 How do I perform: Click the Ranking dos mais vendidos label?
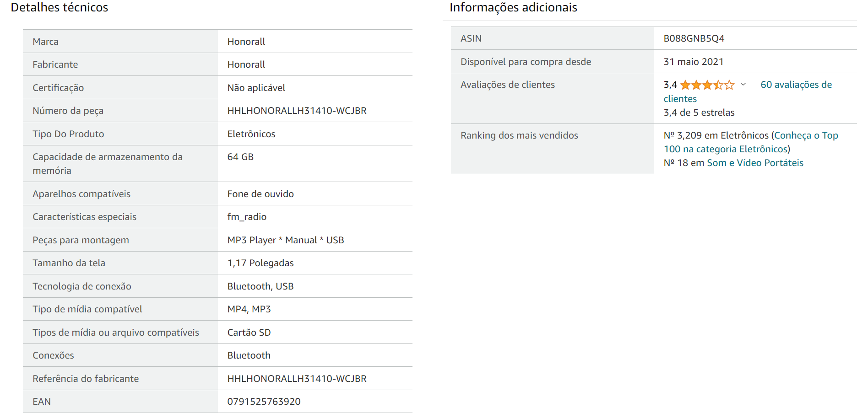[519, 135]
